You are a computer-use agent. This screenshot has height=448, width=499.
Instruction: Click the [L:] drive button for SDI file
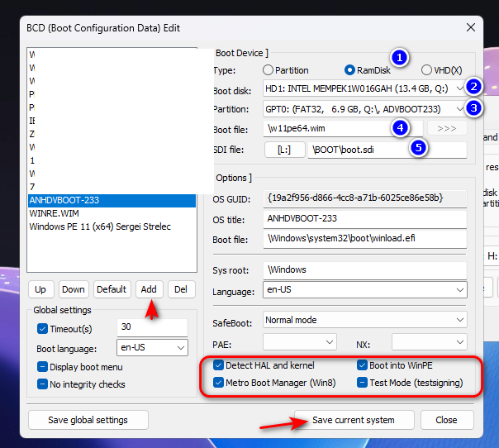[x=284, y=150]
